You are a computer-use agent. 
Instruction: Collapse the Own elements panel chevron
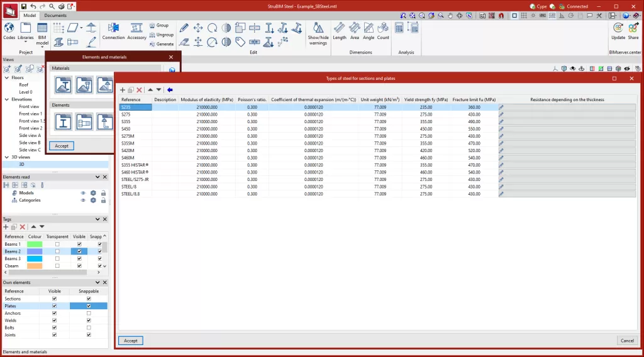click(97, 283)
